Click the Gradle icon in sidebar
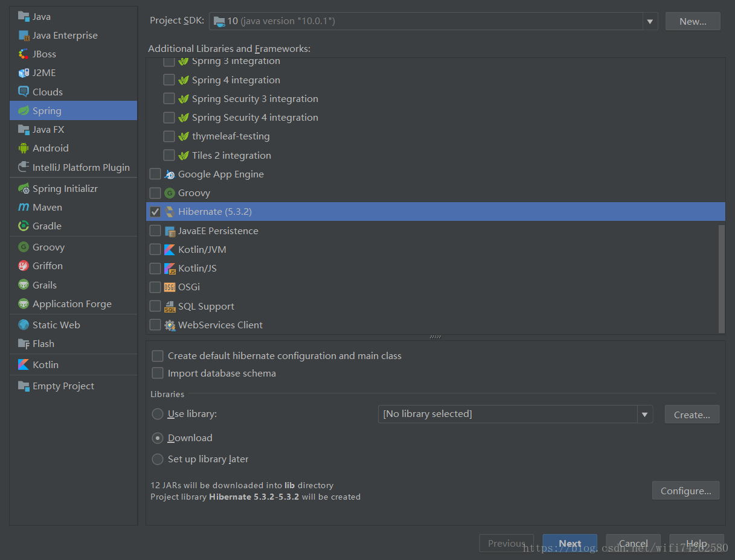 pyautogui.click(x=24, y=226)
